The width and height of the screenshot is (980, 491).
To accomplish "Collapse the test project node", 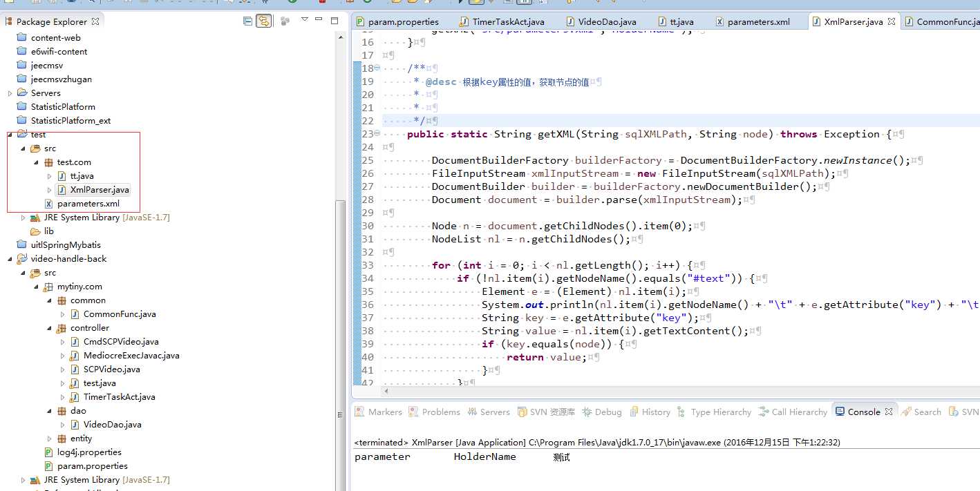I will tap(10, 135).
